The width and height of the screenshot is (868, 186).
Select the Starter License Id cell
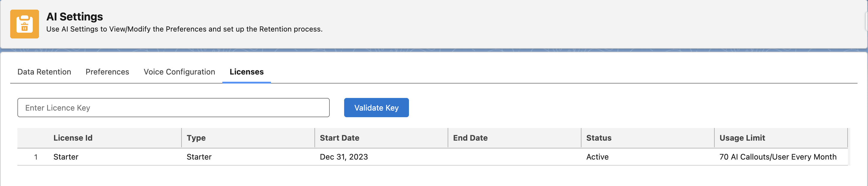66,157
